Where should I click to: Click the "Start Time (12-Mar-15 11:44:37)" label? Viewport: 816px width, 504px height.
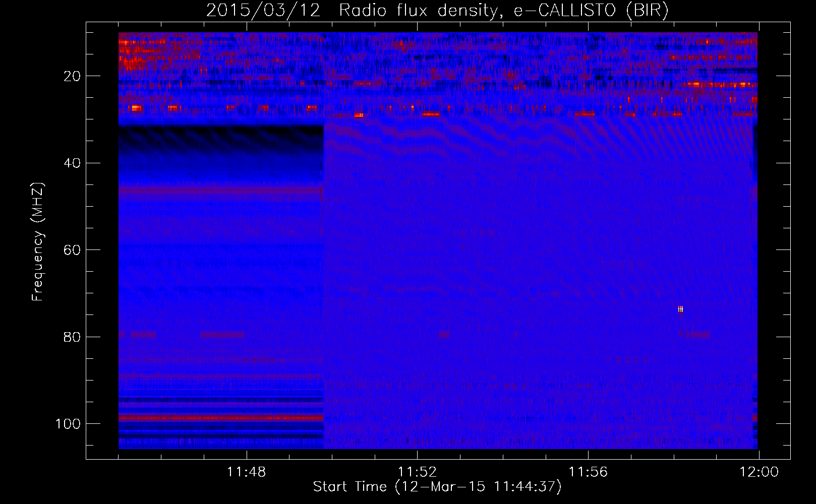click(x=437, y=487)
